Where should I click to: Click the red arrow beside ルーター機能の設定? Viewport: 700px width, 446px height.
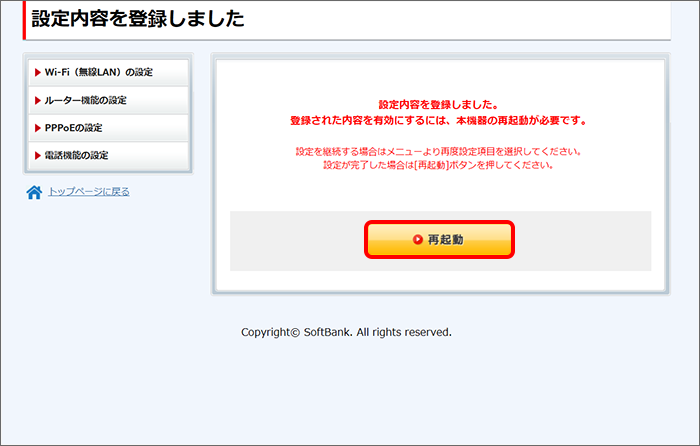click(38, 100)
